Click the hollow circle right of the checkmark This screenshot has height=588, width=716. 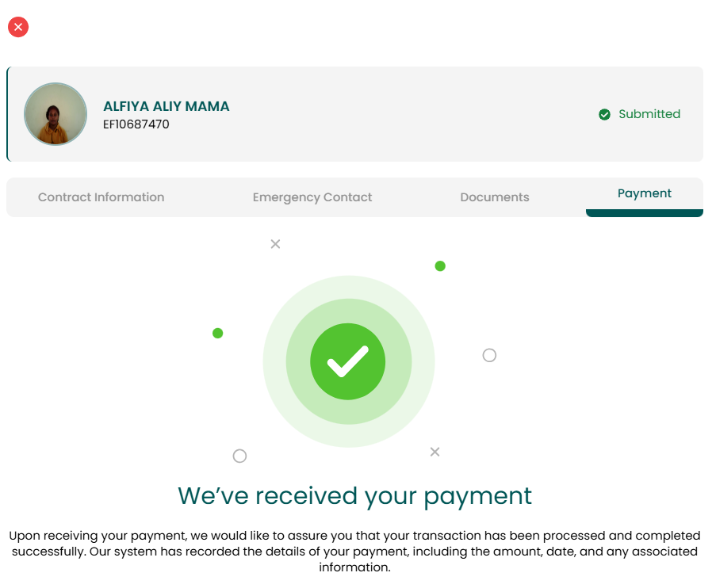click(x=489, y=355)
